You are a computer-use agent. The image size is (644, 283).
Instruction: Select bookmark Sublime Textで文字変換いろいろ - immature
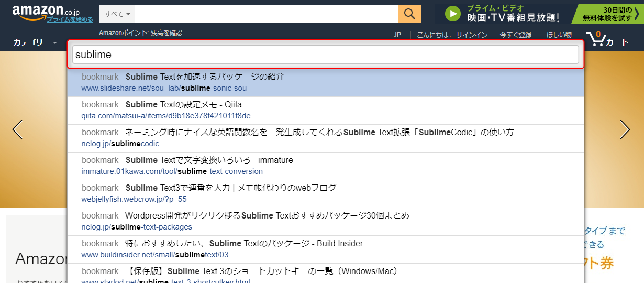(x=326, y=166)
